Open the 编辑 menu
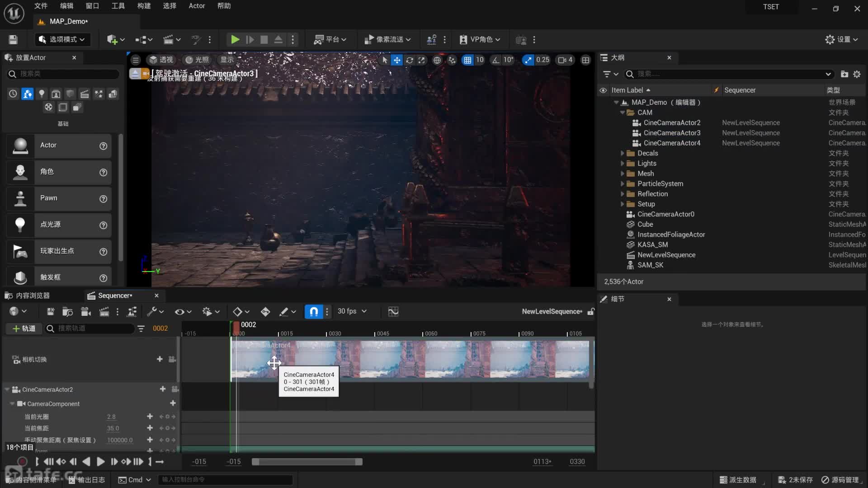The image size is (868, 488). pyautogui.click(x=66, y=6)
